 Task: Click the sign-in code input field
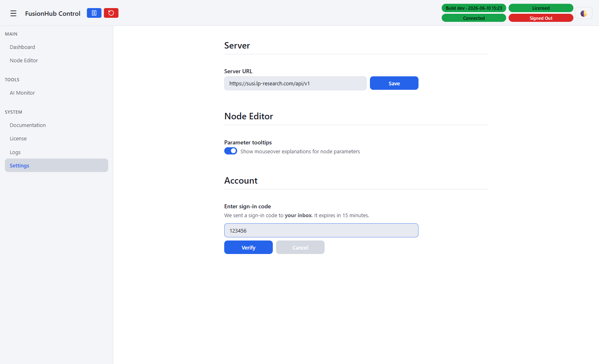tap(321, 231)
